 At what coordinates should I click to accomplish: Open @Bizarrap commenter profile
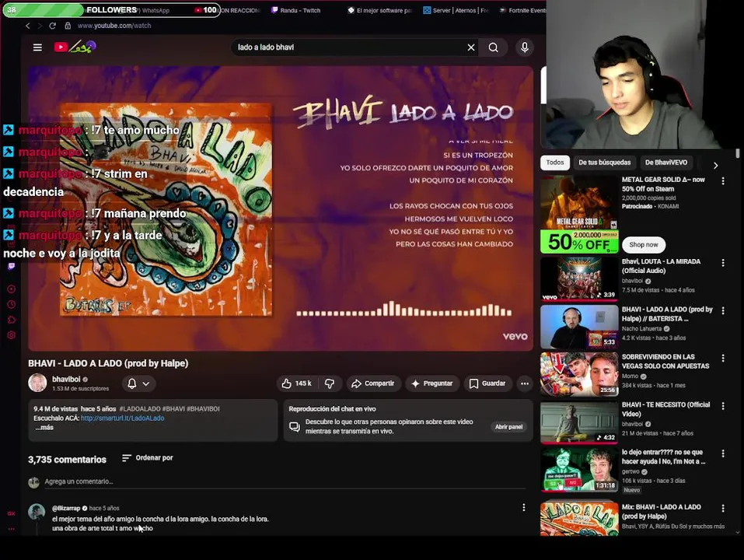[66, 508]
